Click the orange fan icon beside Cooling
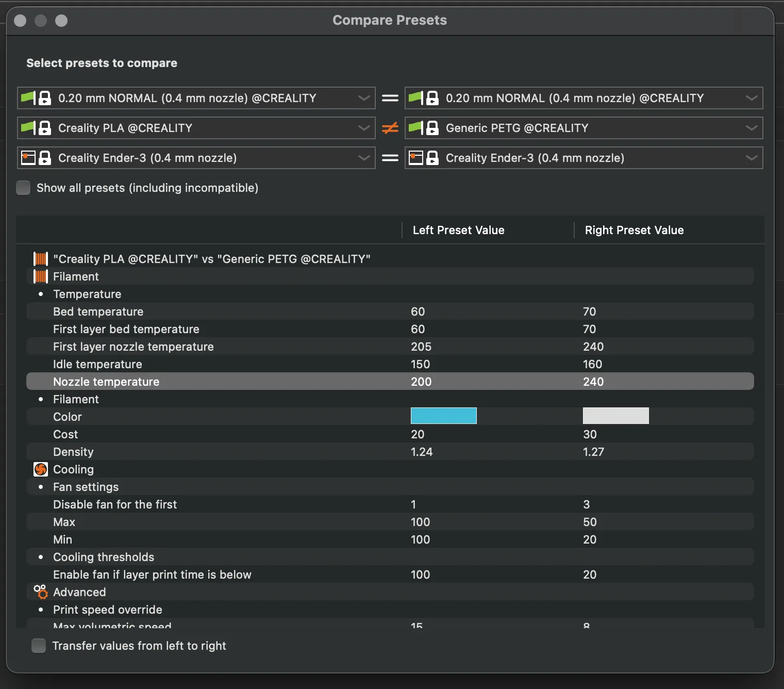The image size is (784, 689). tap(41, 469)
